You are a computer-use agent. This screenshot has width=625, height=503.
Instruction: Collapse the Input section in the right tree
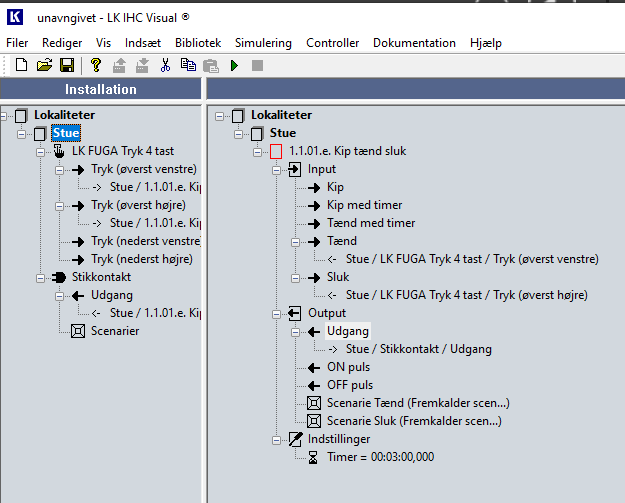tap(276, 169)
